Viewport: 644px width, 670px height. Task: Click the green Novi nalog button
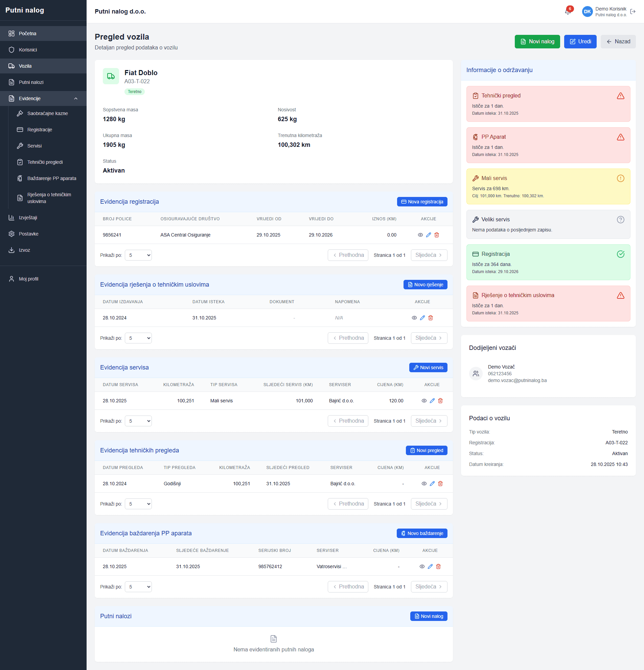point(537,42)
